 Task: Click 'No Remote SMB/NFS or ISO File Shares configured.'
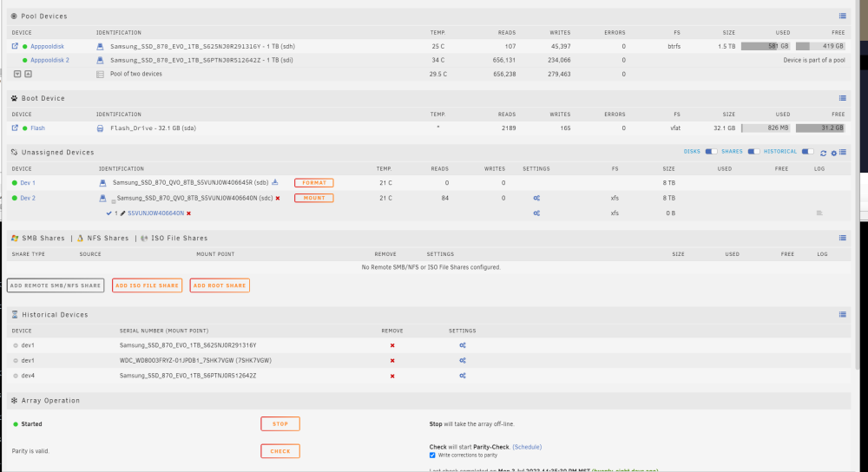(x=431, y=267)
